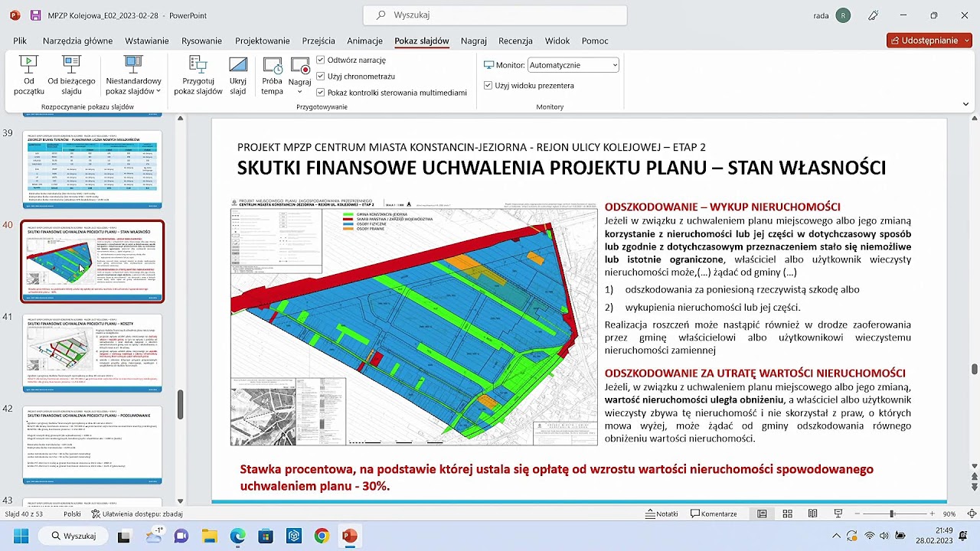Click slide panel scroll down arrow
980x551 pixels.
point(181,500)
